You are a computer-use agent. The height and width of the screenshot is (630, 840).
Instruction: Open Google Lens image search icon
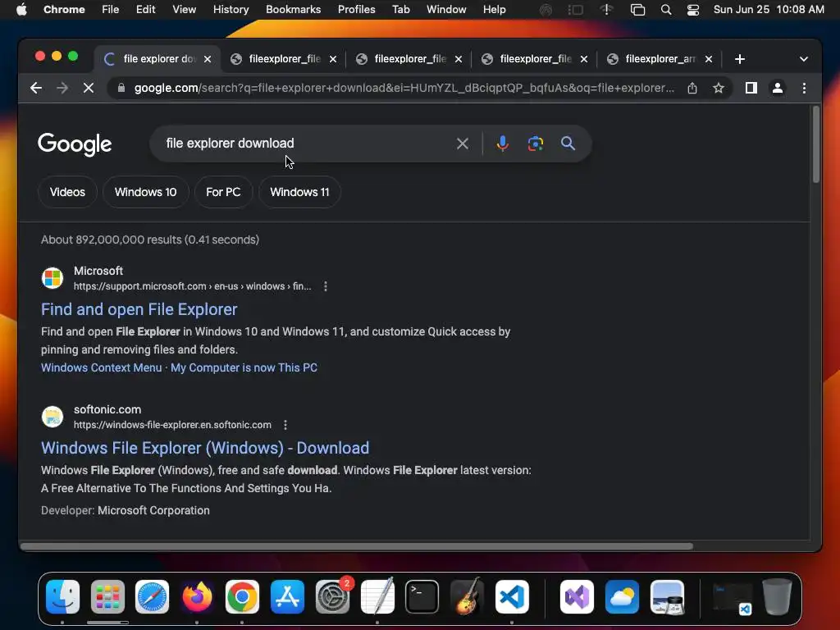click(535, 144)
